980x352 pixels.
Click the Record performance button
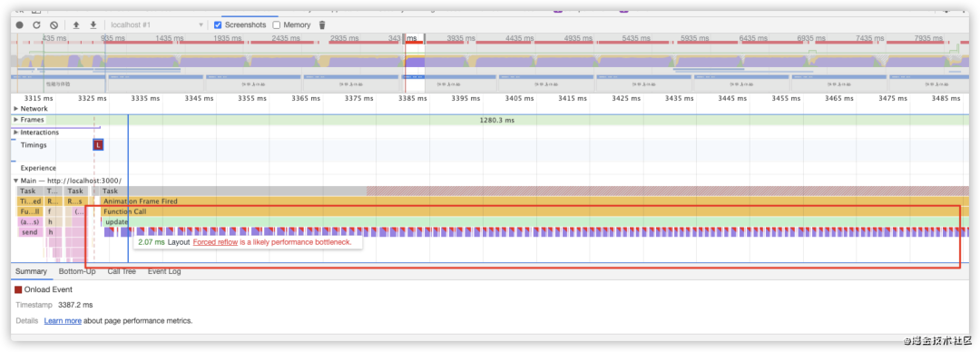pos(20,25)
